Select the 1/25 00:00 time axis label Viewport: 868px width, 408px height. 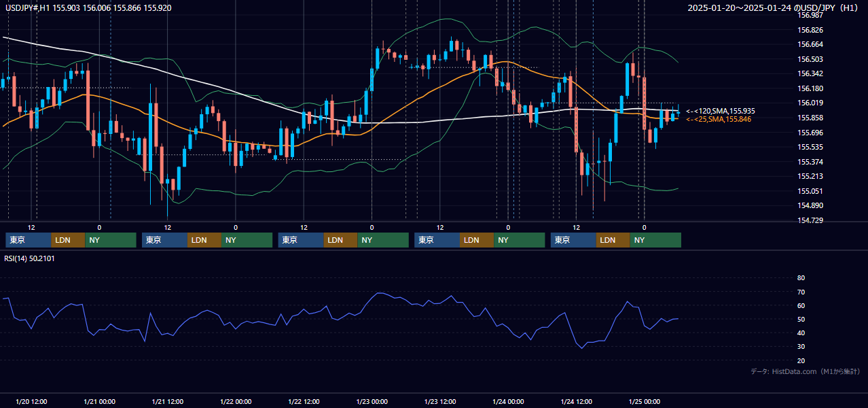[x=644, y=402]
